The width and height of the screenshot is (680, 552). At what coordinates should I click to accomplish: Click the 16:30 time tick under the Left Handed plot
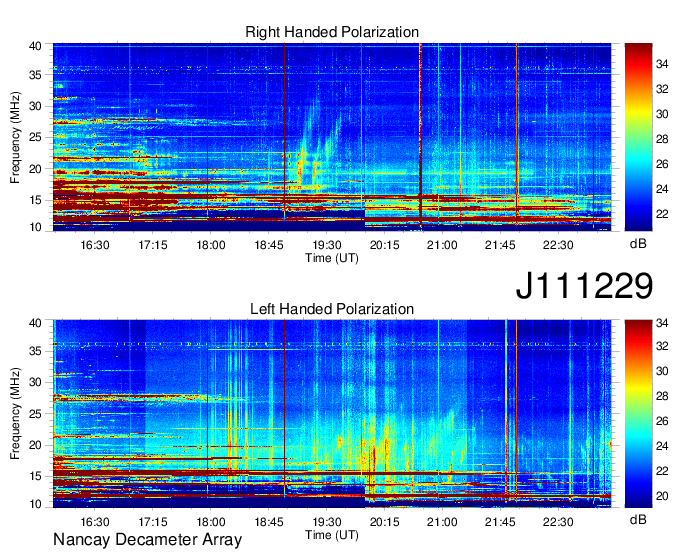click(x=95, y=522)
